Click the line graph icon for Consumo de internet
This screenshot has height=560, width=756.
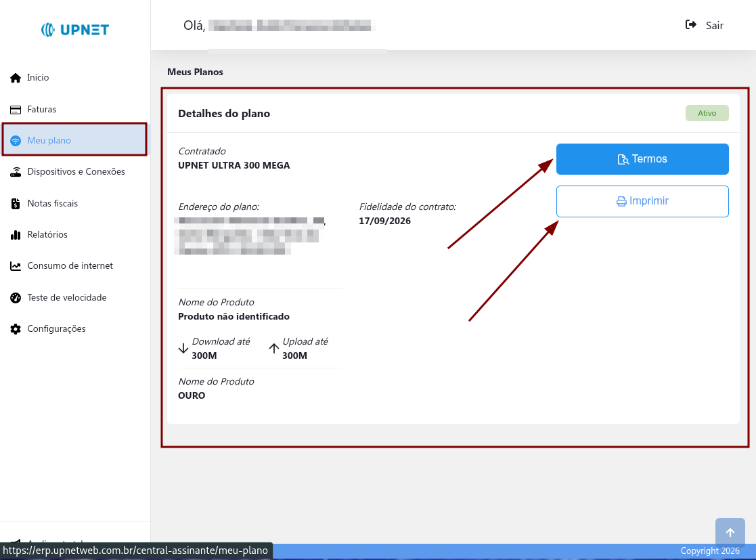point(16,266)
